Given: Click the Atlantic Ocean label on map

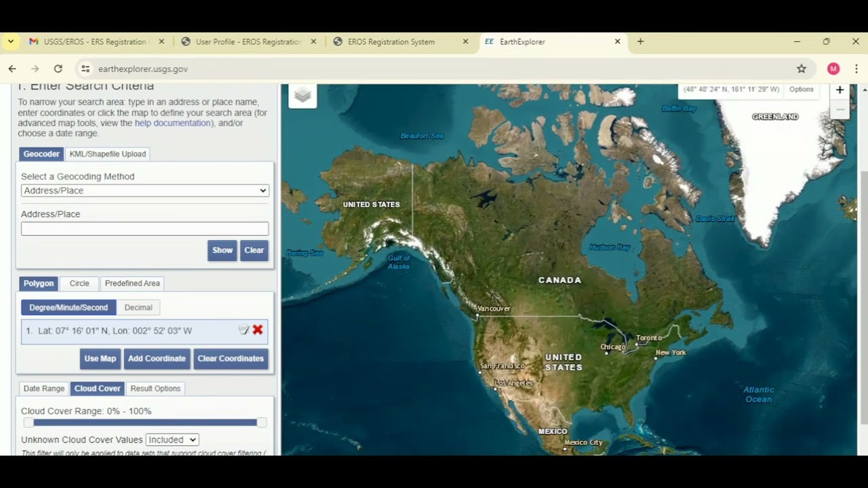Looking at the screenshot, I should [x=758, y=394].
